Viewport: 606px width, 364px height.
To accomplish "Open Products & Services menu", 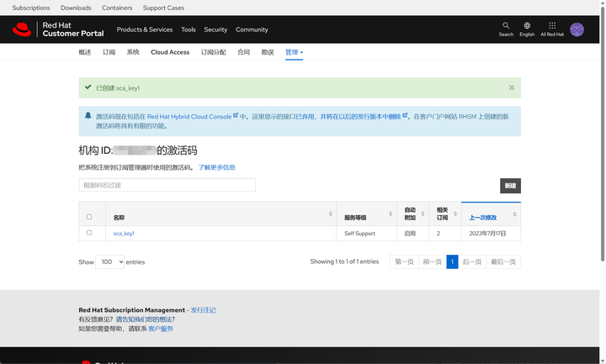I will 145,29.
